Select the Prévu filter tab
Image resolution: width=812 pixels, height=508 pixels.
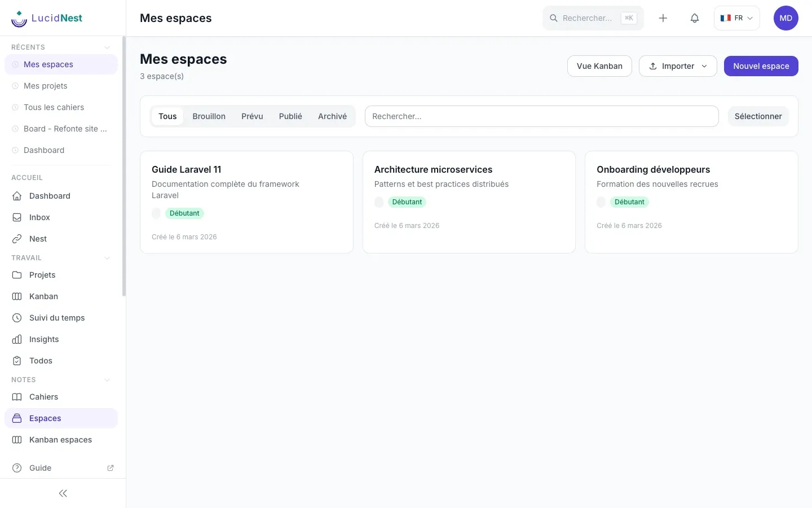click(x=252, y=116)
